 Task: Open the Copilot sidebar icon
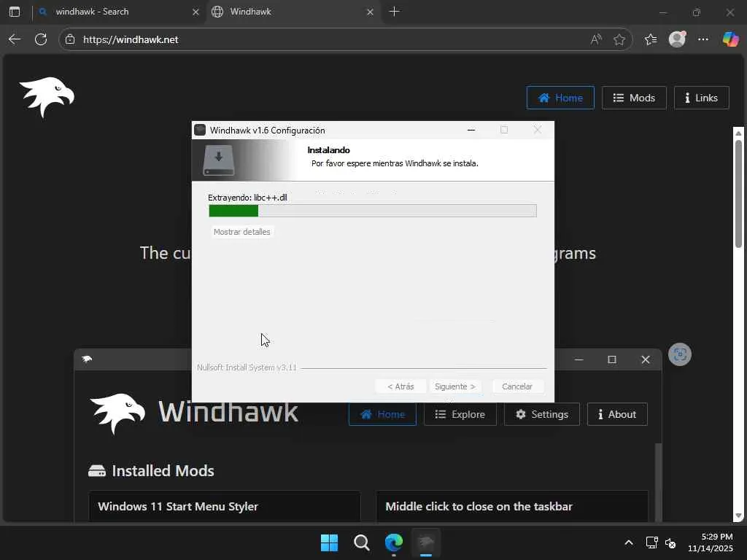[730, 39]
